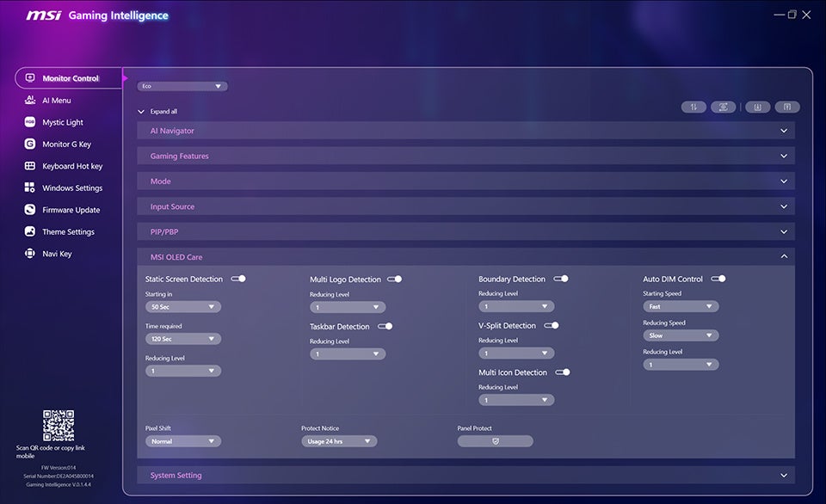The width and height of the screenshot is (826, 504).
Task: Toggle Taskbar Detection switch
Action: [x=385, y=326]
